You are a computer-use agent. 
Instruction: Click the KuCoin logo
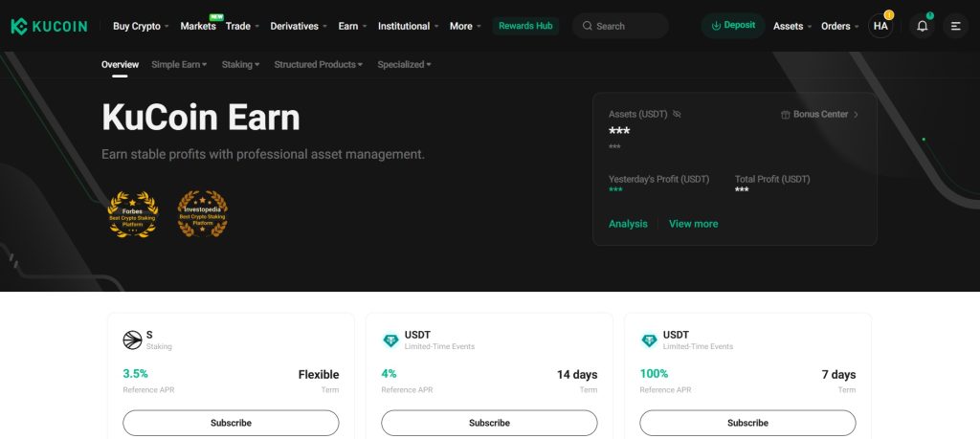(49, 26)
